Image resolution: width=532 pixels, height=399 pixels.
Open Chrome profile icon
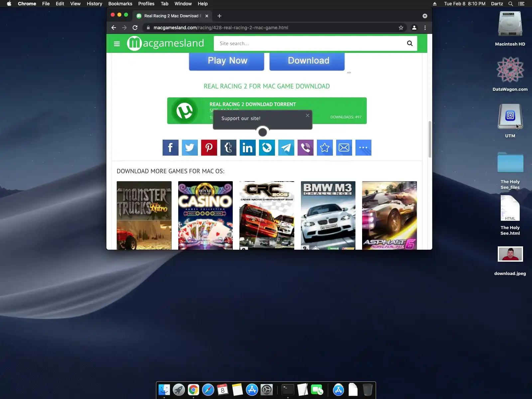tap(414, 28)
